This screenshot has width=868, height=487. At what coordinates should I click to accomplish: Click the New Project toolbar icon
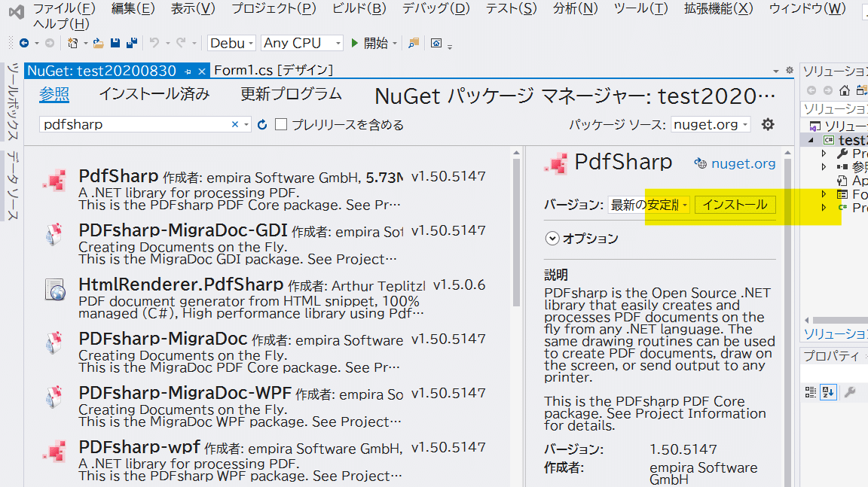pyautogui.click(x=72, y=43)
